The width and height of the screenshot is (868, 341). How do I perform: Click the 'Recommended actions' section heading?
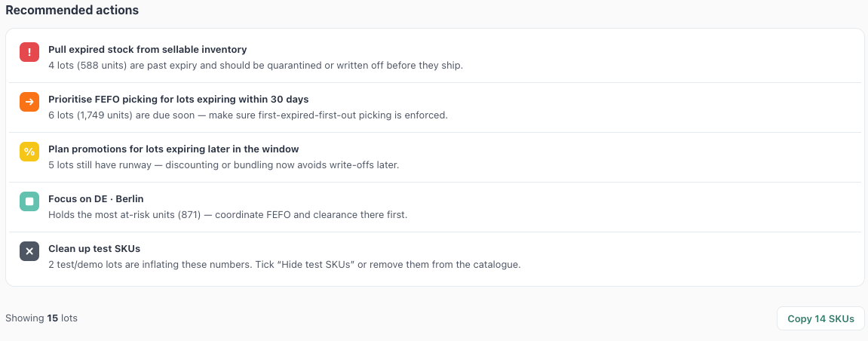[72, 10]
